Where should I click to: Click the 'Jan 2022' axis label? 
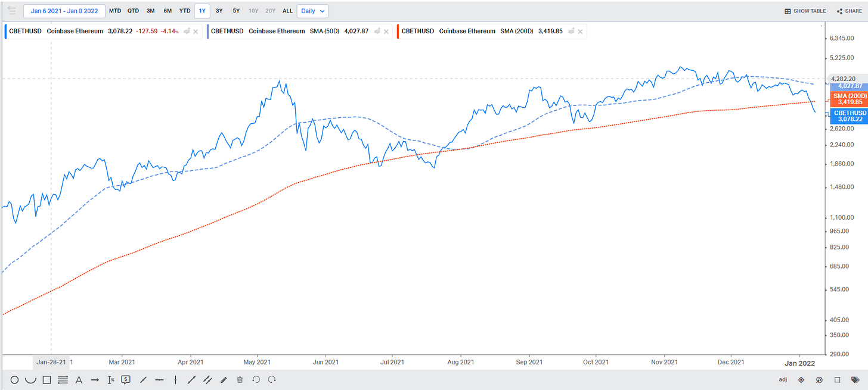click(x=799, y=362)
